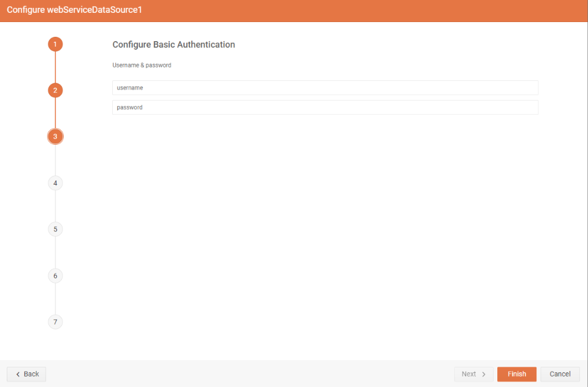Click the forward chevron icon on Next button

(x=483, y=374)
